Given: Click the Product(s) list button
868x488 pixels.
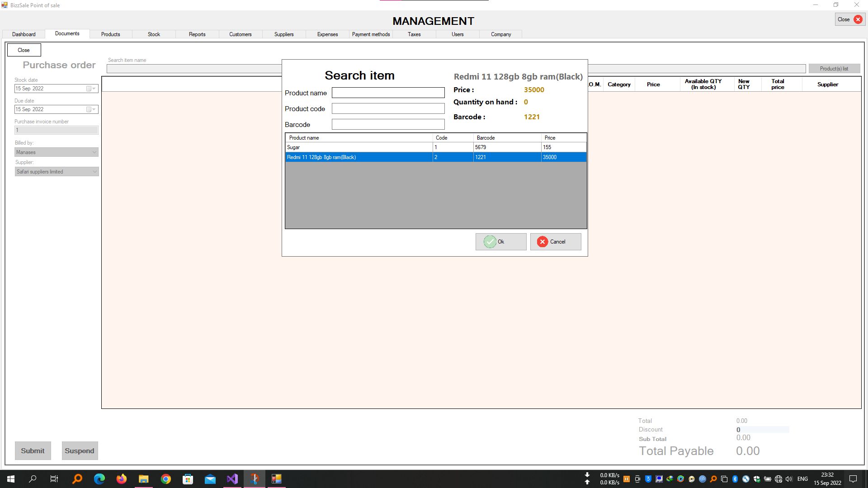Looking at the screenshot, I should click(x=834, y=69).
